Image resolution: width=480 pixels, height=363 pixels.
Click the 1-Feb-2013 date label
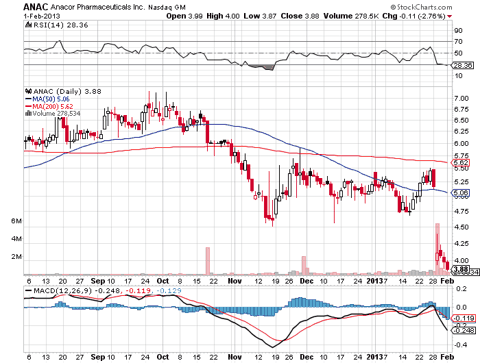(x=42, y=16)
